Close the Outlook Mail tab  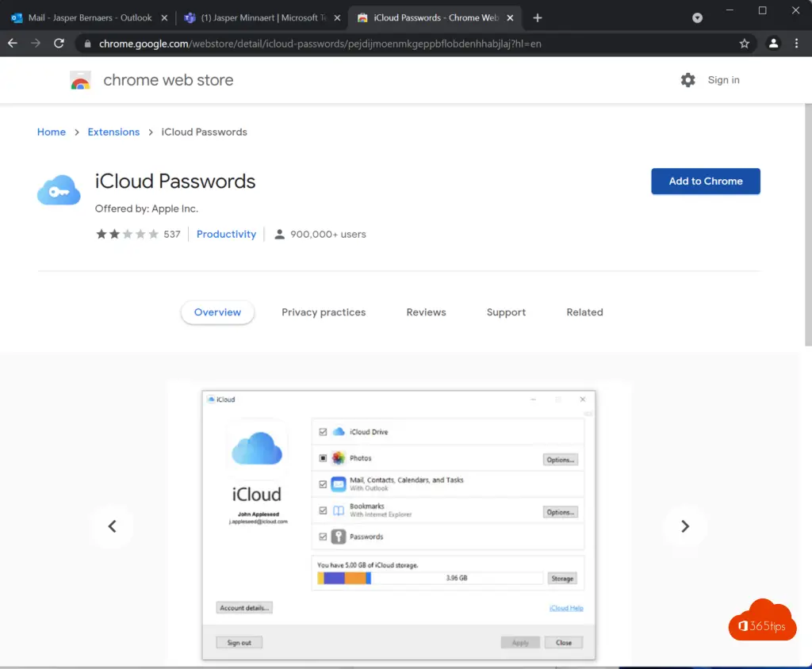[164, 18]
